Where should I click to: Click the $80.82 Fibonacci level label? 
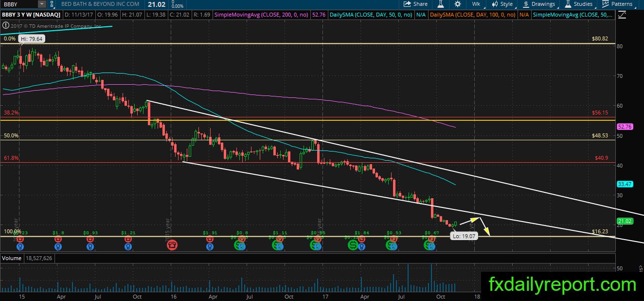click(600, 38)
